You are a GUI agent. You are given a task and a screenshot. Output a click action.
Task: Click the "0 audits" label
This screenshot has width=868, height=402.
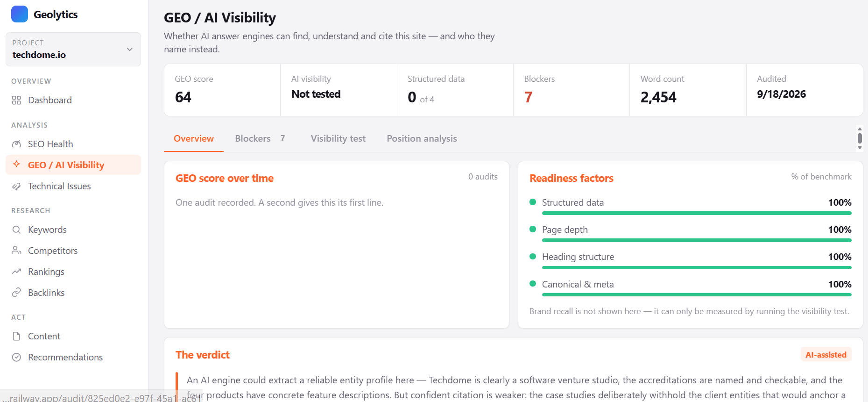pyautogui.click(x=483, y=177)
